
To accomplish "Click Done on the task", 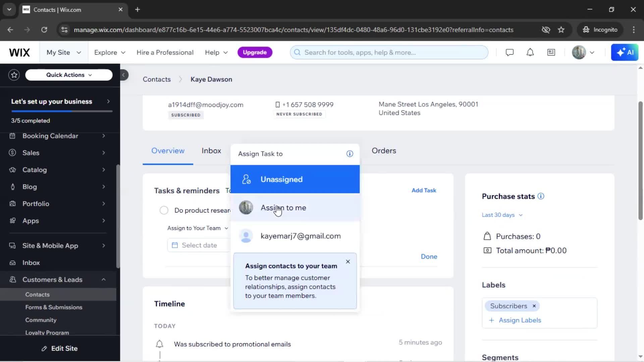I will (x=429, y=257).
